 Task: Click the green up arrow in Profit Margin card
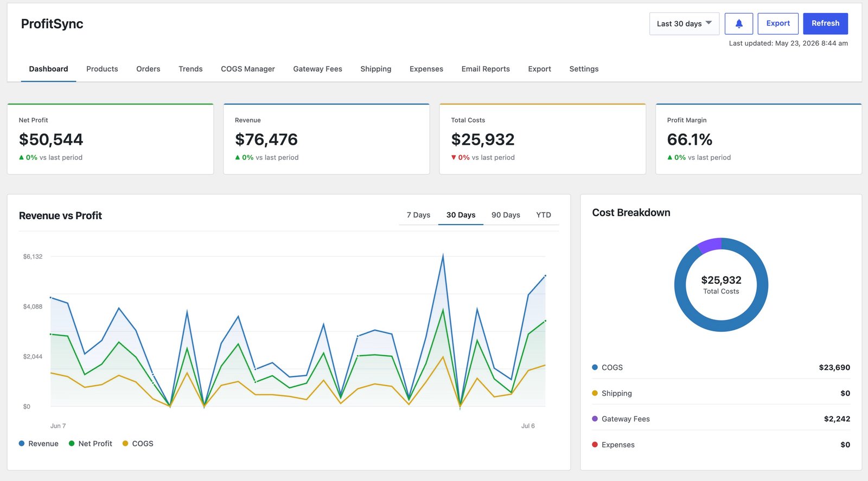point(669,158)
